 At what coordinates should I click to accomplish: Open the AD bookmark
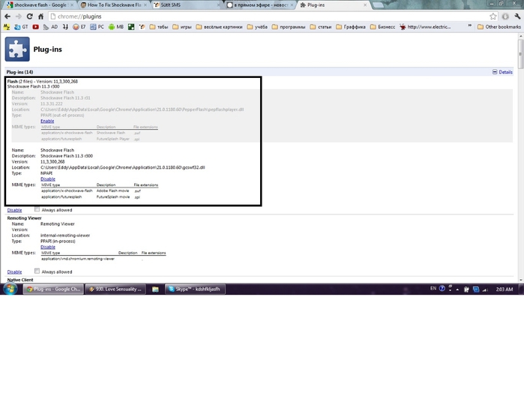(x=50, y=27)
